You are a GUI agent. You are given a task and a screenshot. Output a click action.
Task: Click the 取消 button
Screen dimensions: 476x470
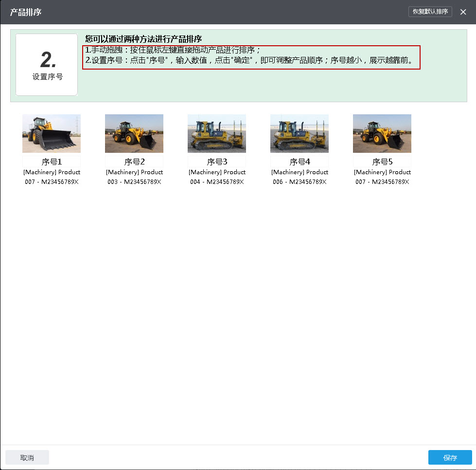coord(27,457)
